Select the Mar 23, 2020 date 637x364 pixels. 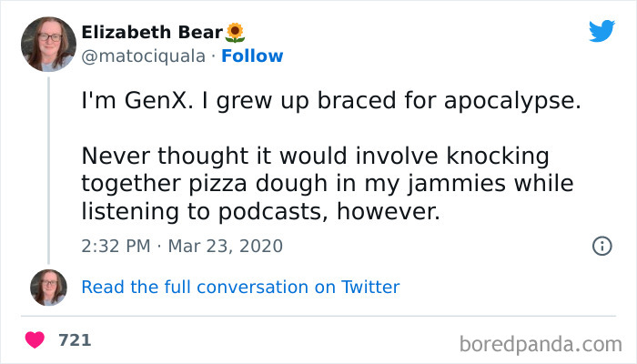pos(227,246)
